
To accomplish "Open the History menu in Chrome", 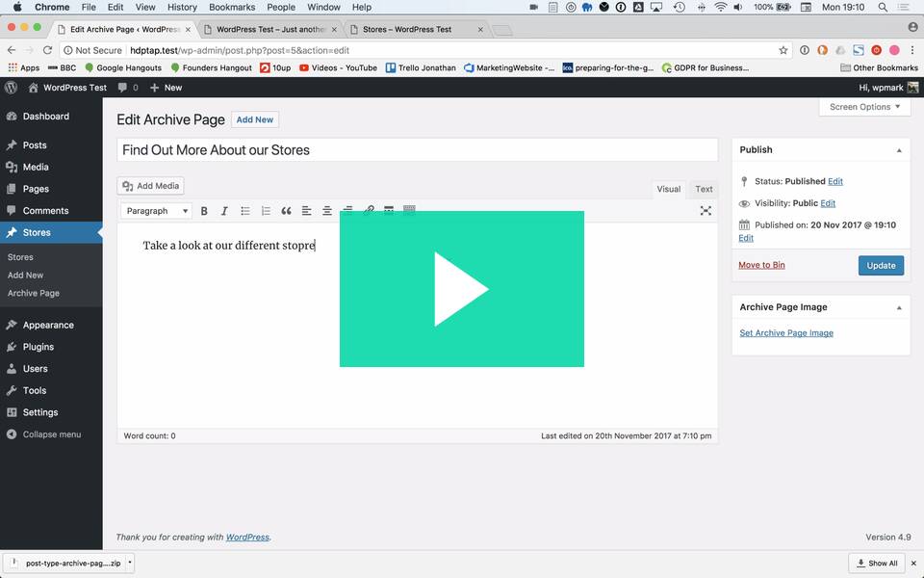I will coord(182,7).
